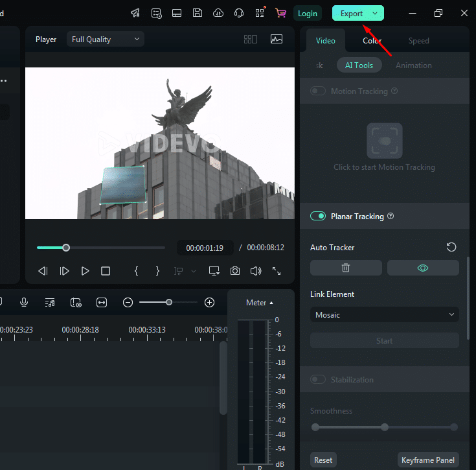
Task: Click the send/share paper plane icon
Action: click(135, 13)
